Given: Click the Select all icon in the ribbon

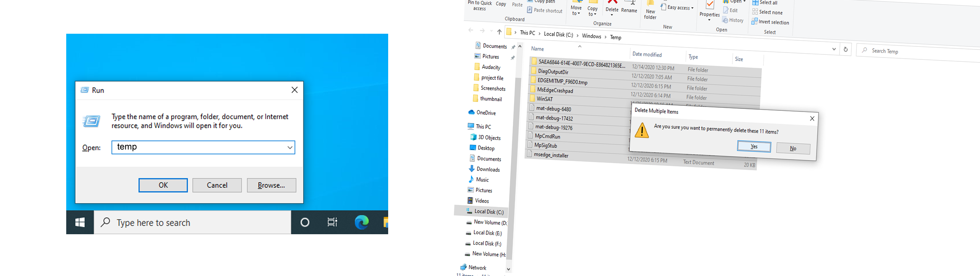Looking at the screenshot, I should coord(755,3).
